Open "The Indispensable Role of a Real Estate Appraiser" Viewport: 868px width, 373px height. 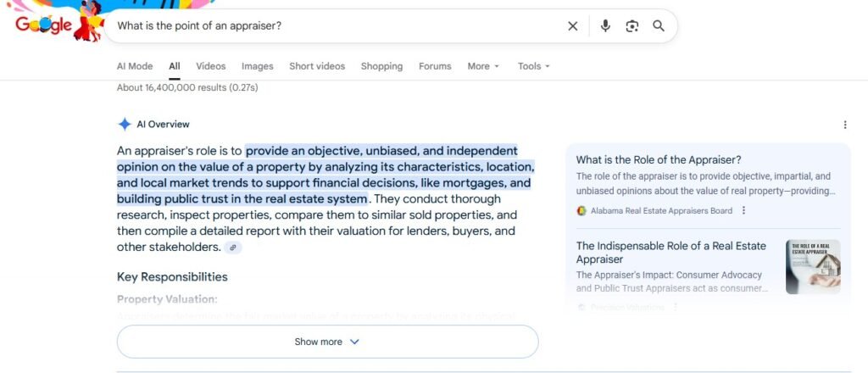point(670,252)
